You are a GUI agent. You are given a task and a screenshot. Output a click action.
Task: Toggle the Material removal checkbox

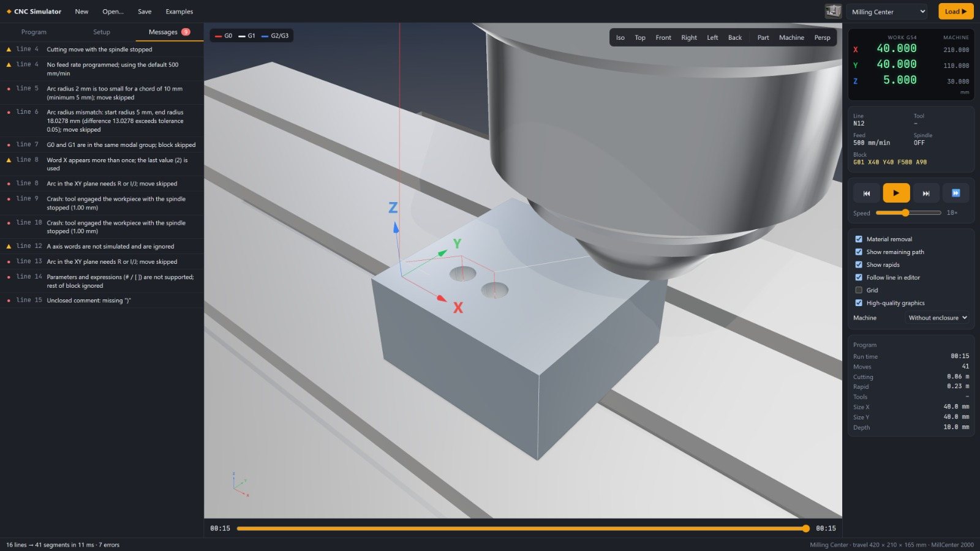(859, 239)
